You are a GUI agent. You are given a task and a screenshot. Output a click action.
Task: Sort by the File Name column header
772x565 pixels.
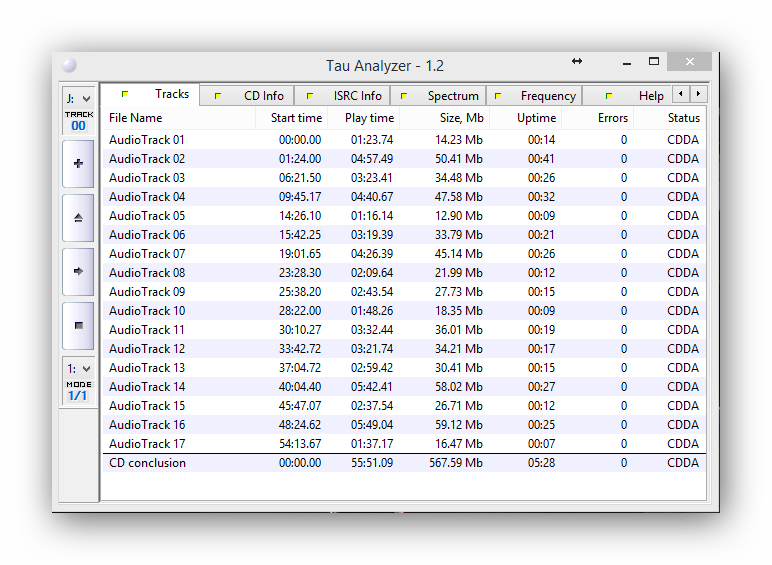pyautogui.click(x=136, y=118)
